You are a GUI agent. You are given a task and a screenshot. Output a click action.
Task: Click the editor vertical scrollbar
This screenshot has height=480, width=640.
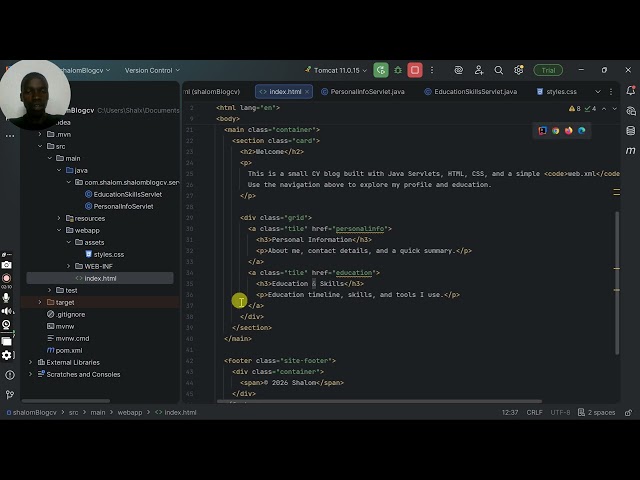617,282
